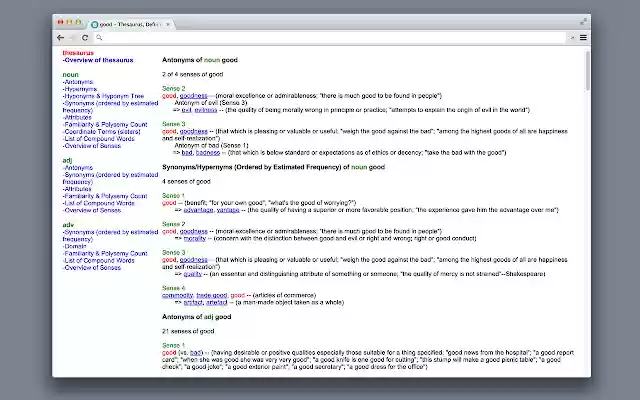The height and width of the screenshot is (400, 640).
Task: Click the favicon of the thesaurus tab
Action: tap(95, 24)
